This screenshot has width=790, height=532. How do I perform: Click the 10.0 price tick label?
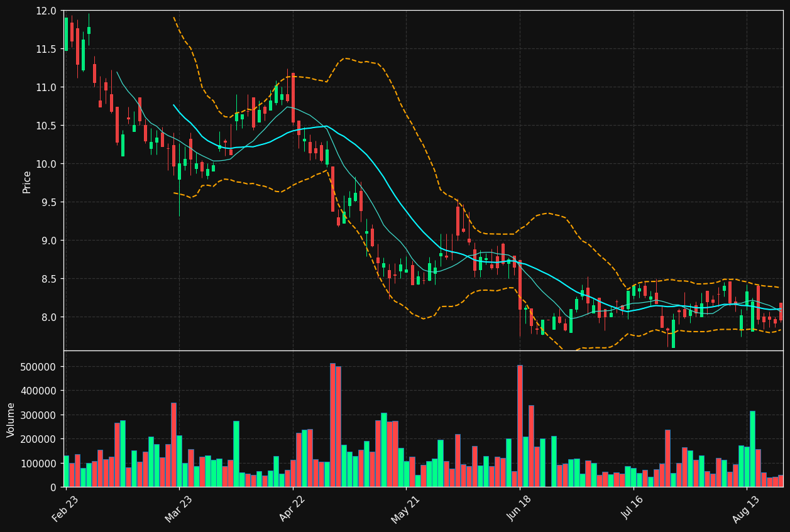46,164
